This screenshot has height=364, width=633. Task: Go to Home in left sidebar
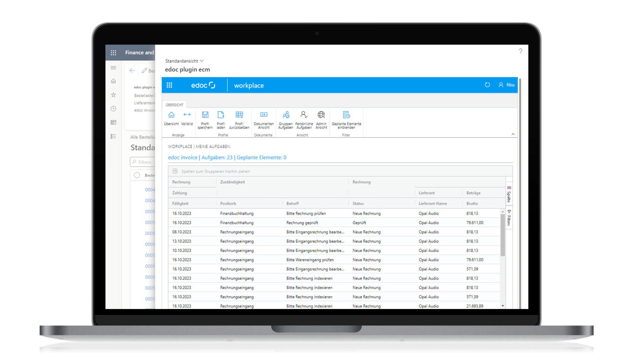tap(113, 81)
